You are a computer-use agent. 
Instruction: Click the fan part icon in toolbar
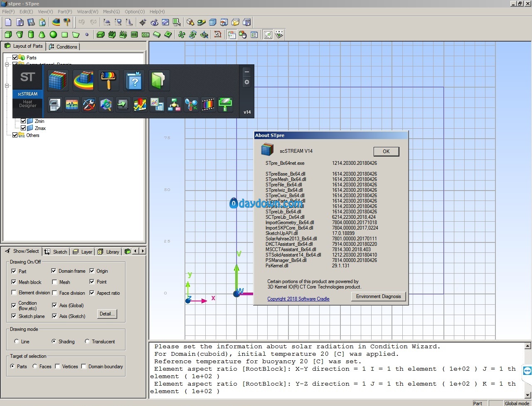click(182, 35)
